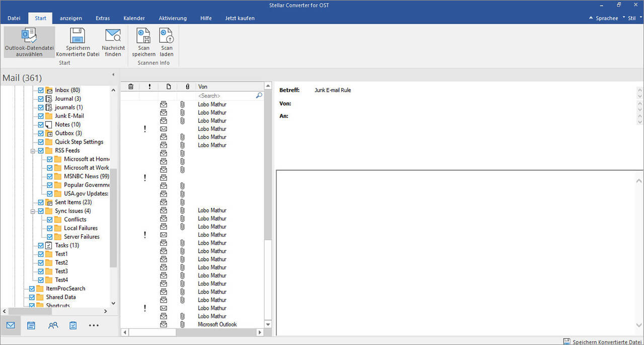This screenshot has height=345, width=644.
Task: Toggle Local Failures checkbox
Action: tap(50, 228)
